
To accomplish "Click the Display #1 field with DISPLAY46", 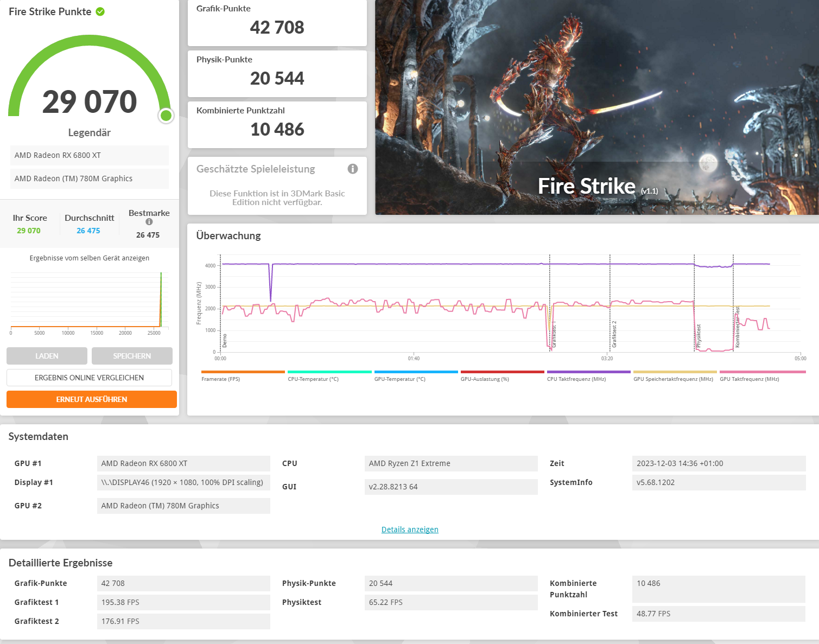I will click(x=183, y=482).
